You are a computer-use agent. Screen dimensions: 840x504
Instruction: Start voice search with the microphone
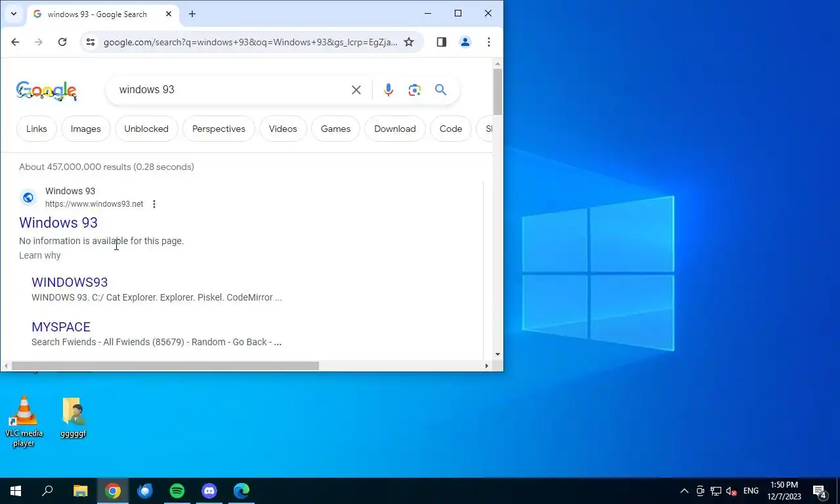pyautogui.click(x=388, y=90)
